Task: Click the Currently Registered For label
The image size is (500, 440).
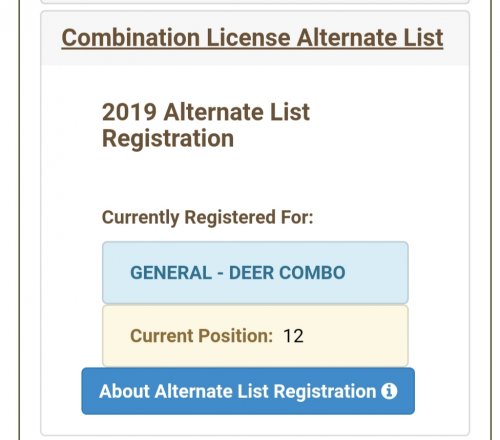Action: coord(207,217)
